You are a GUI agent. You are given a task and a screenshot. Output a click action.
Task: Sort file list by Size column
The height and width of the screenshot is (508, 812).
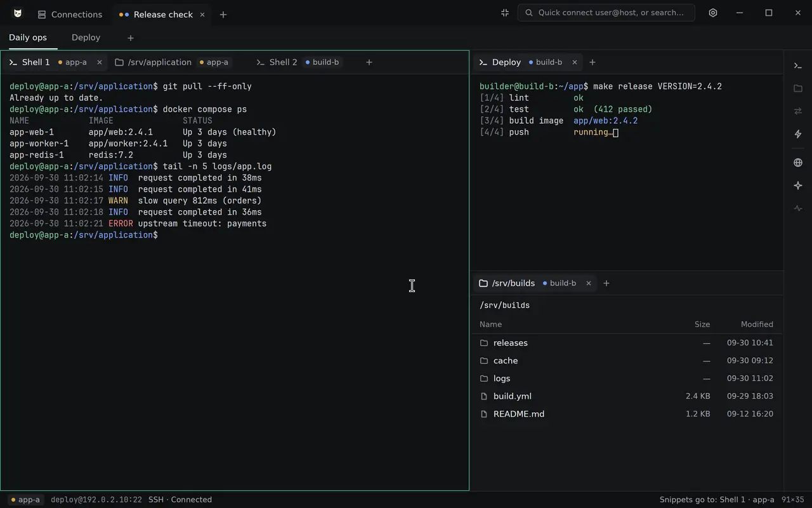pyautogui.click(x=702, y=324)
